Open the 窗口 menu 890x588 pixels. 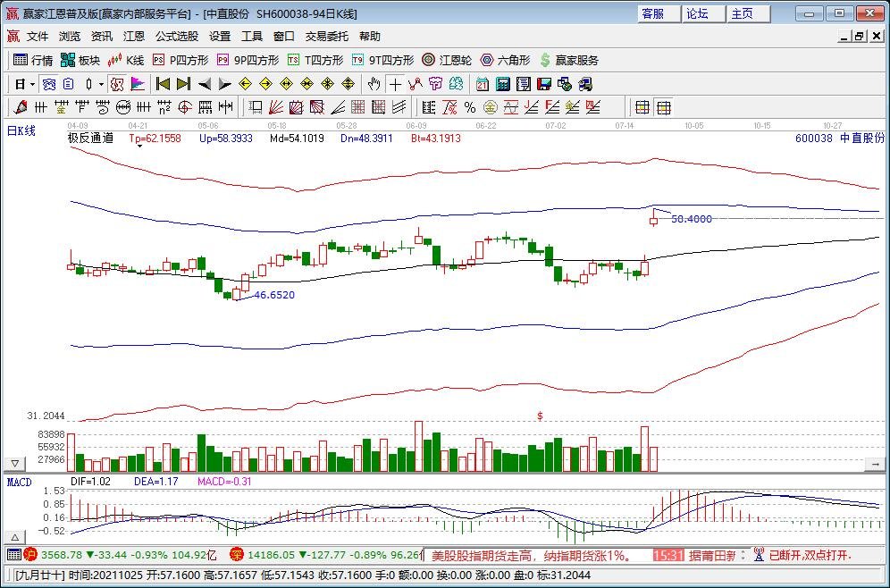(x=284, y=37)
